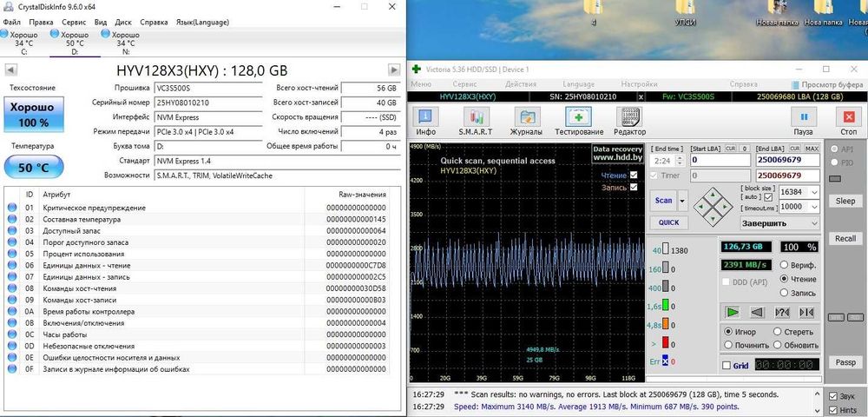This screenshot has height=417, width=868.
Task: Click the QUICK scan button
Action: [668, 222]
